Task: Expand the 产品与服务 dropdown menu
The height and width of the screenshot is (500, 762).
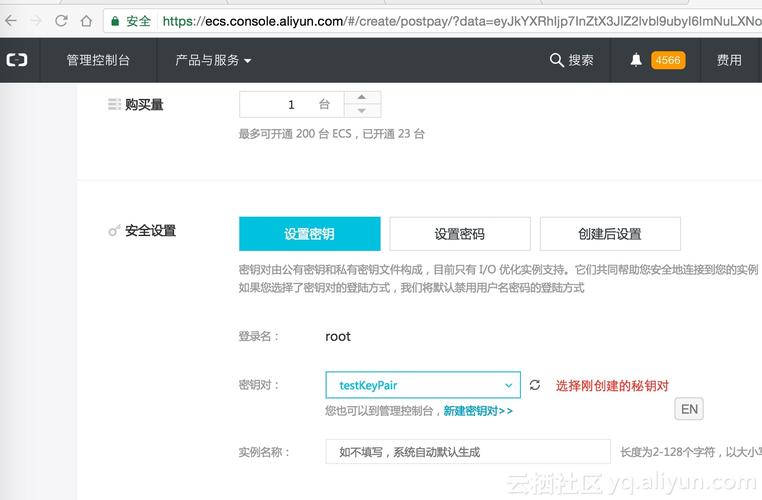Action: coord(213,60)
